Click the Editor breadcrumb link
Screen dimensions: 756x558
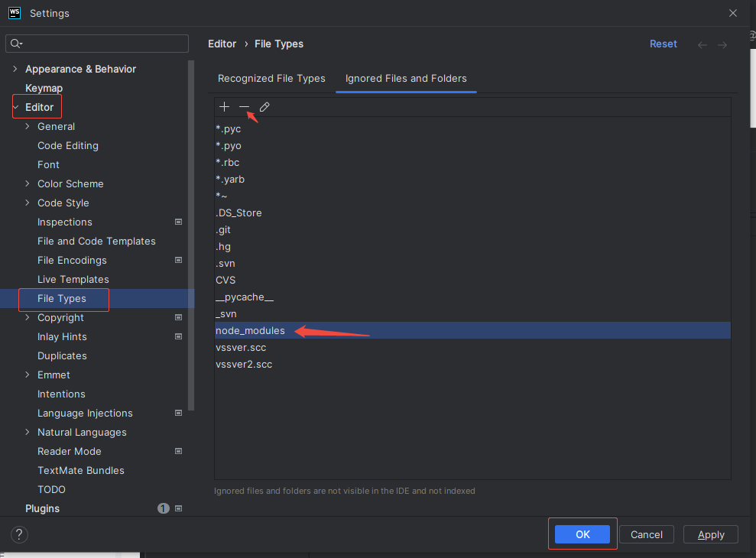coord(222,44)
